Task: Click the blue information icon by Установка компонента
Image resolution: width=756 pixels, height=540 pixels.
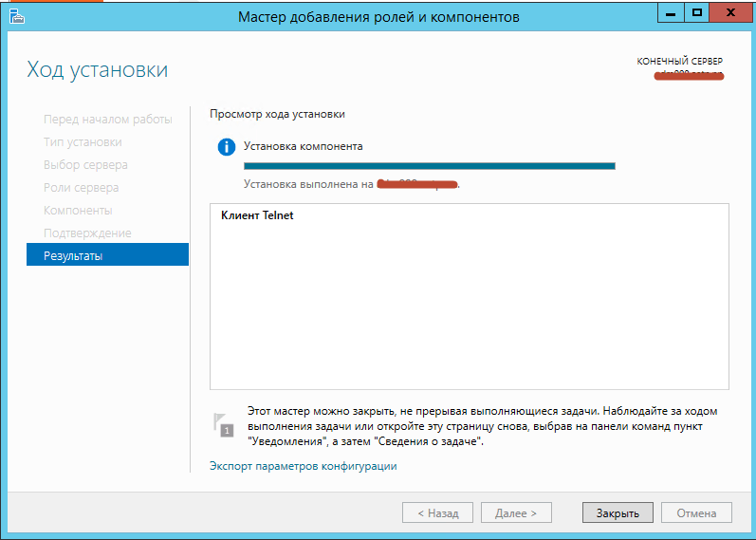Action: (227, 147)
